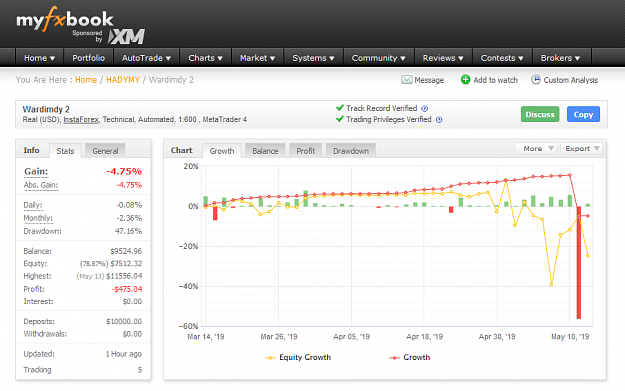The width and height of the screenshot is (625, 391).
Task: Select the Profit chart tab
Action: click(306, 151)
